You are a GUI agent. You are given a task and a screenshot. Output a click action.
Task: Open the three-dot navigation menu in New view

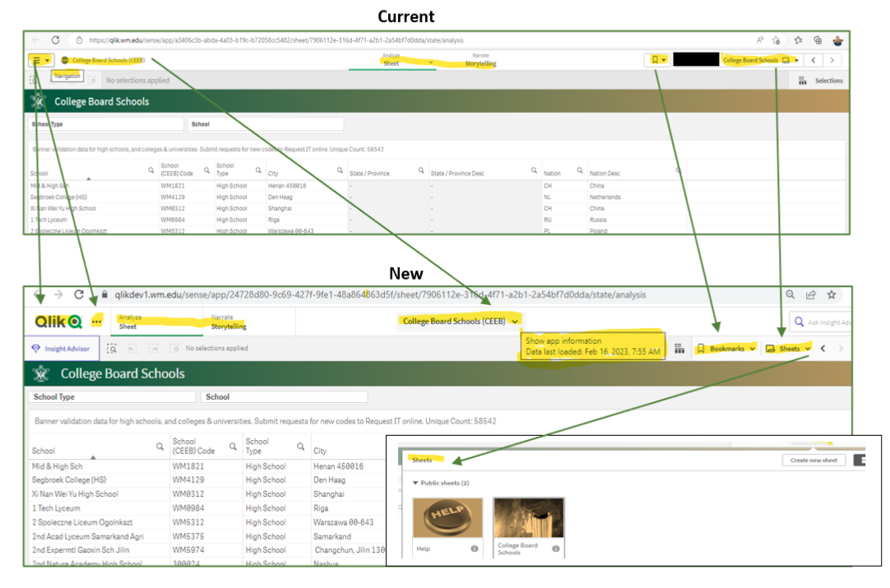pos(96,322)
